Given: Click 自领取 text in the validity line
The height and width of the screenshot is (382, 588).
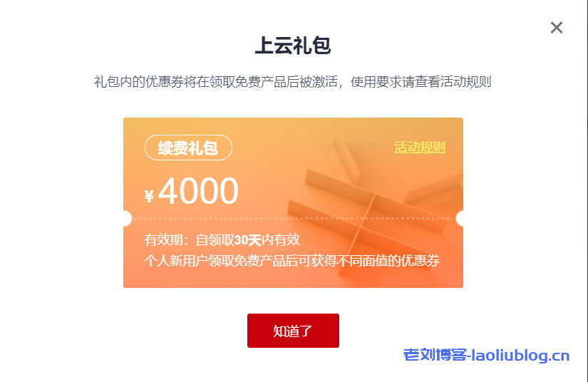Looking at the screenshot, I should tap(215, 239).
